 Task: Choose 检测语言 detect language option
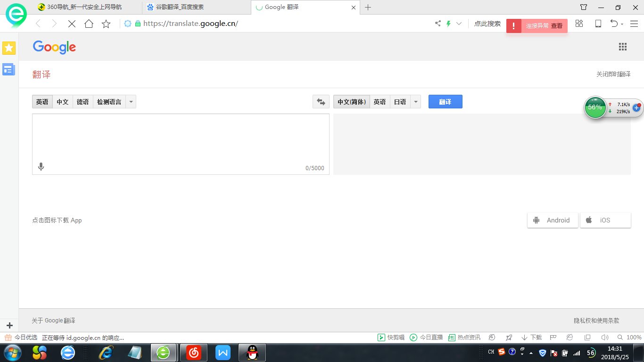(x=109, y=102)
